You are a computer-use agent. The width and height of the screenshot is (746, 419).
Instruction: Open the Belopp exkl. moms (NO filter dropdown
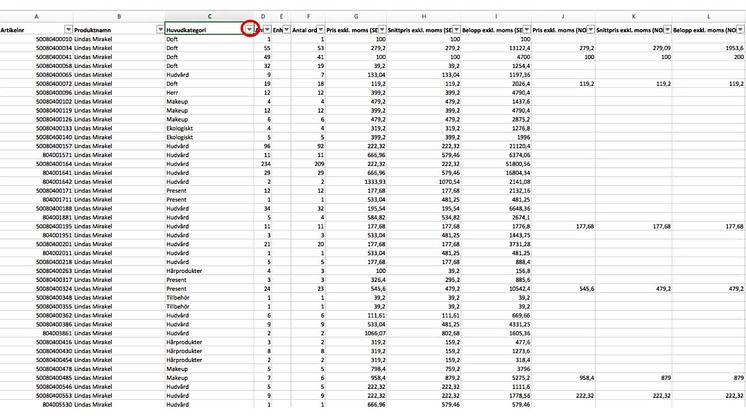[x=741, y=29]
